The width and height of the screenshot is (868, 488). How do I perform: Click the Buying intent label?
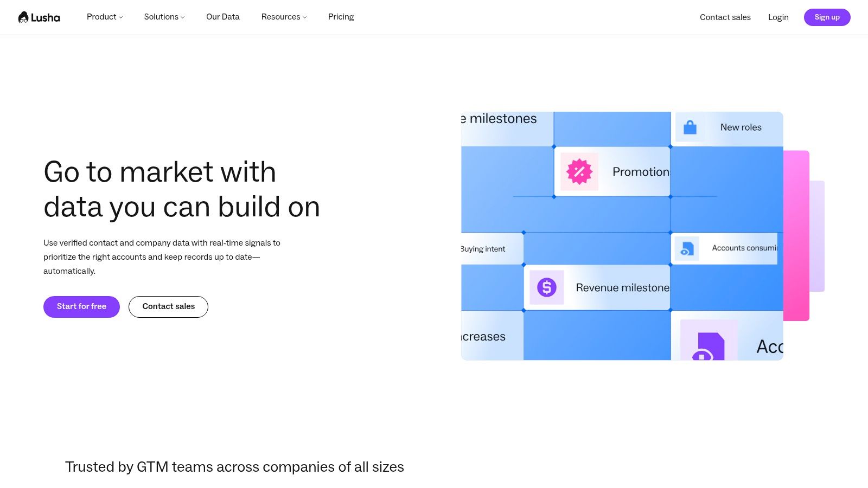pyautogui.click(x=483, y=249)
